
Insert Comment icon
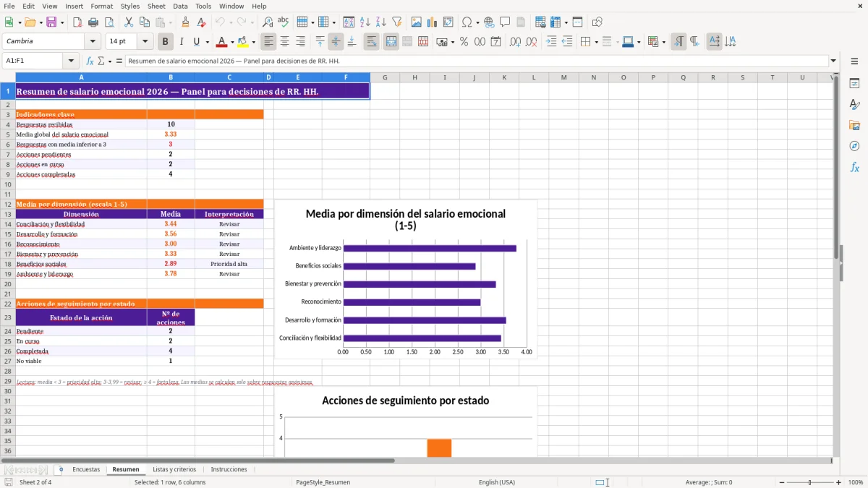505,22
